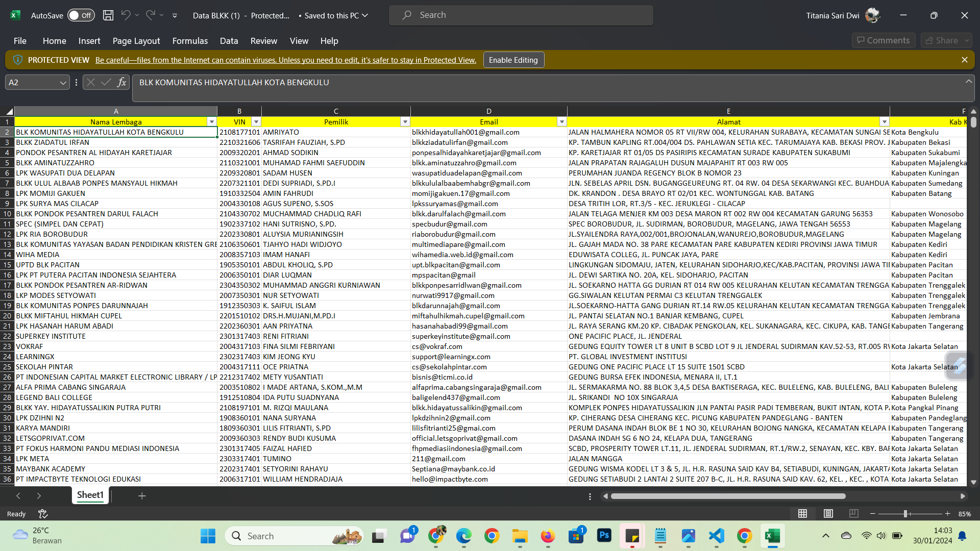Select row header 10
The image size is (980, 551).
click(x=7, y=214)
